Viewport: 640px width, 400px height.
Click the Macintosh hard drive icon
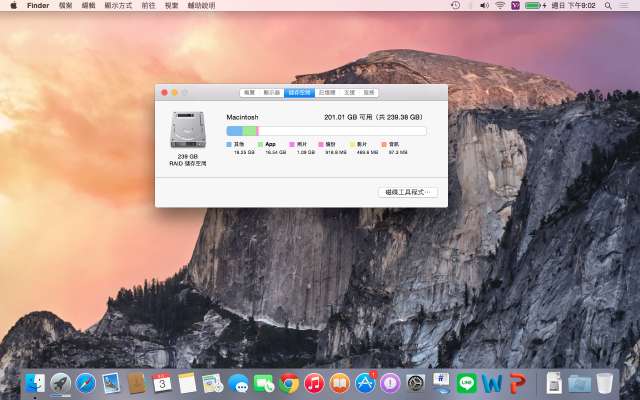(x=188, y=129)
